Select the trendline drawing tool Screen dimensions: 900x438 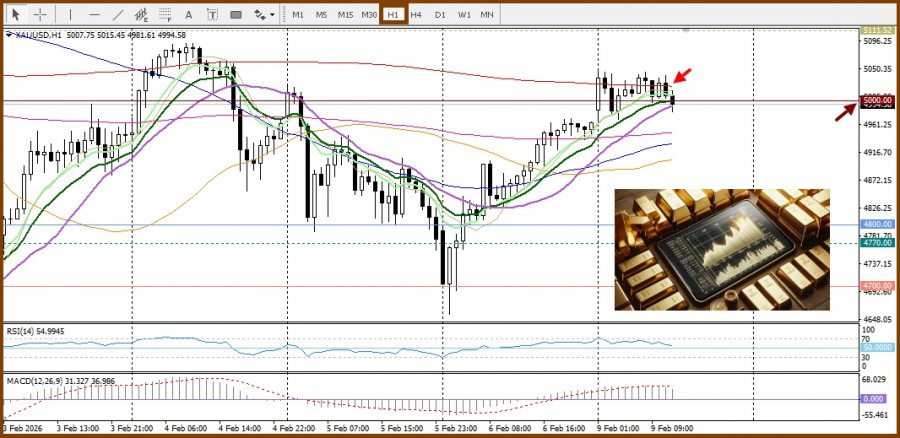tap(118, 14)
